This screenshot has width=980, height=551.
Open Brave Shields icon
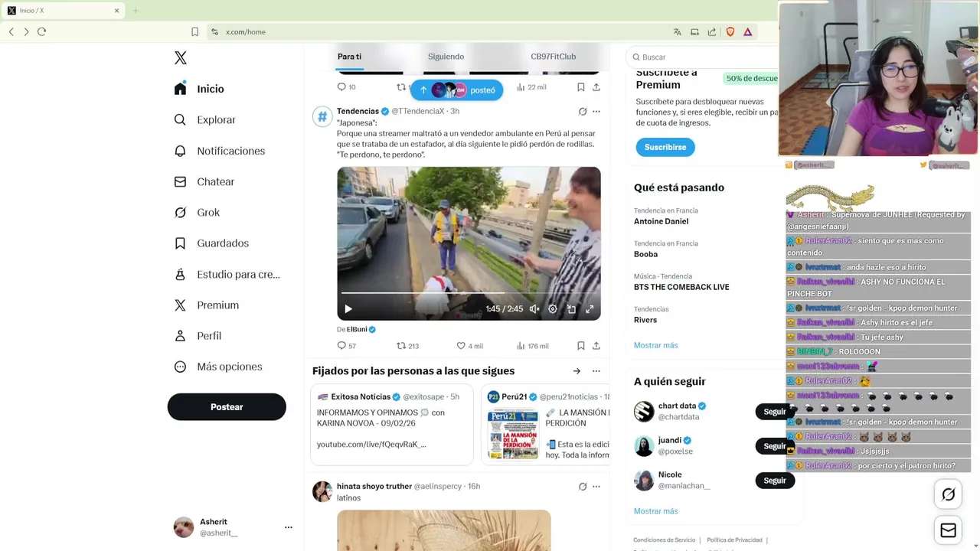point(730,32)
